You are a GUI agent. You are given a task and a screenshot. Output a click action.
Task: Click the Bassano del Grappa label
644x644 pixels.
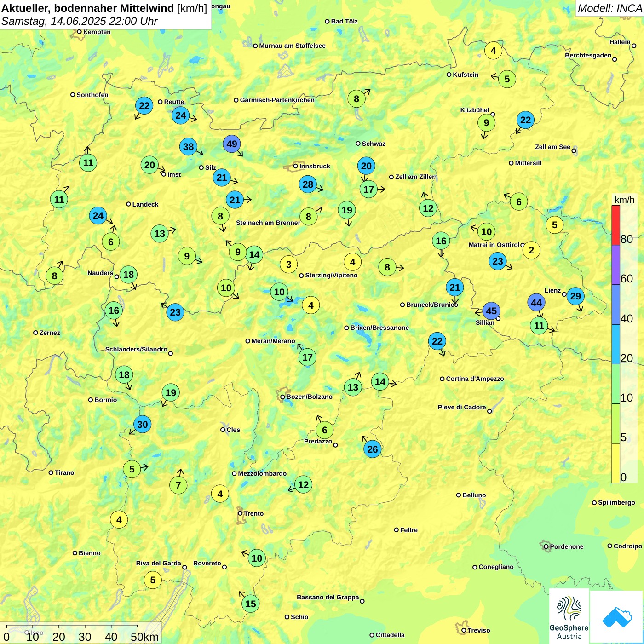328,597
